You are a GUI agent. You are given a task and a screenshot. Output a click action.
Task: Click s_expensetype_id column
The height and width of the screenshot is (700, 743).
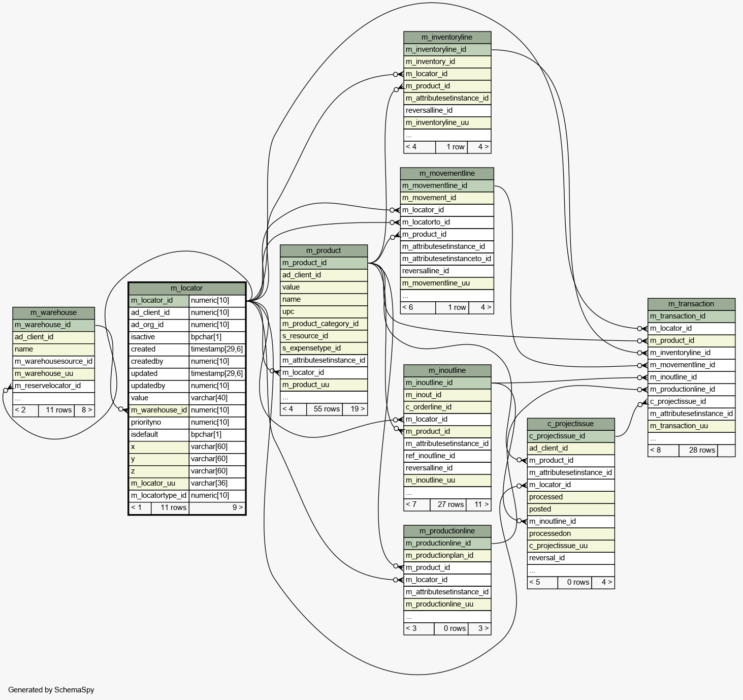[x=324, y=348]
